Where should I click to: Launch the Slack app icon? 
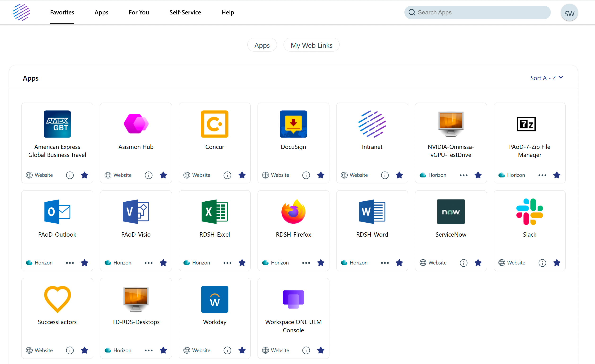point(529,212)
